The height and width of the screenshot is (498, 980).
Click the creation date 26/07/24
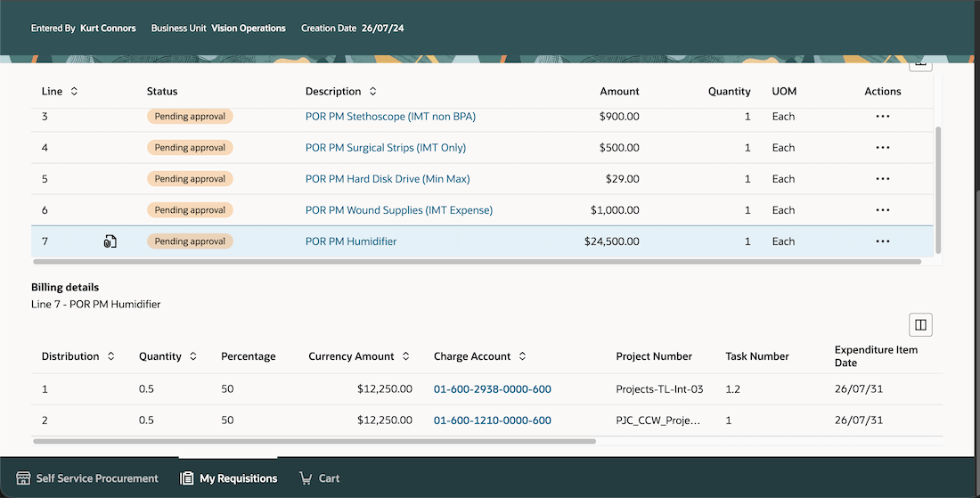(x=382, y=29)
